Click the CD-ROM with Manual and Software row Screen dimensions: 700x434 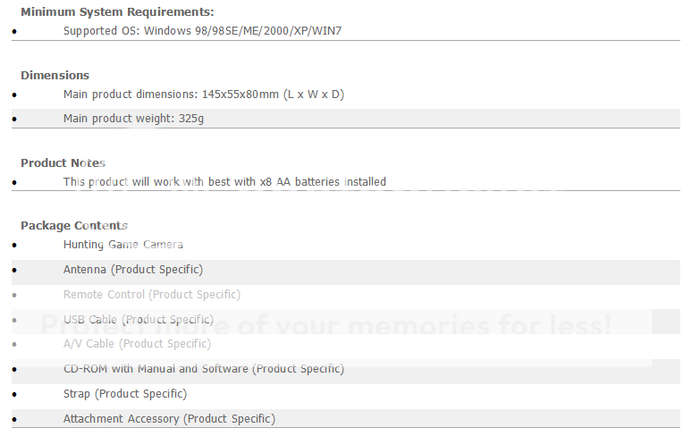346,371
